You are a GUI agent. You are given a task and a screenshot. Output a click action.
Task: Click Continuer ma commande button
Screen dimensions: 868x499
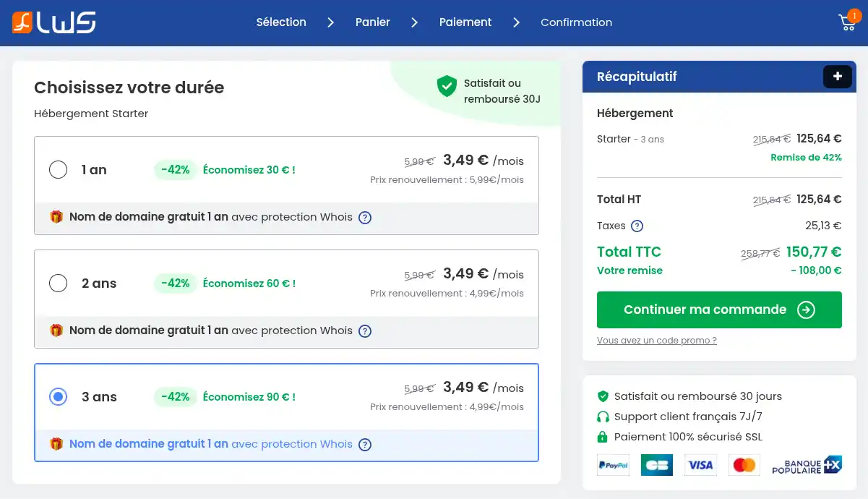tap(719, 310)
